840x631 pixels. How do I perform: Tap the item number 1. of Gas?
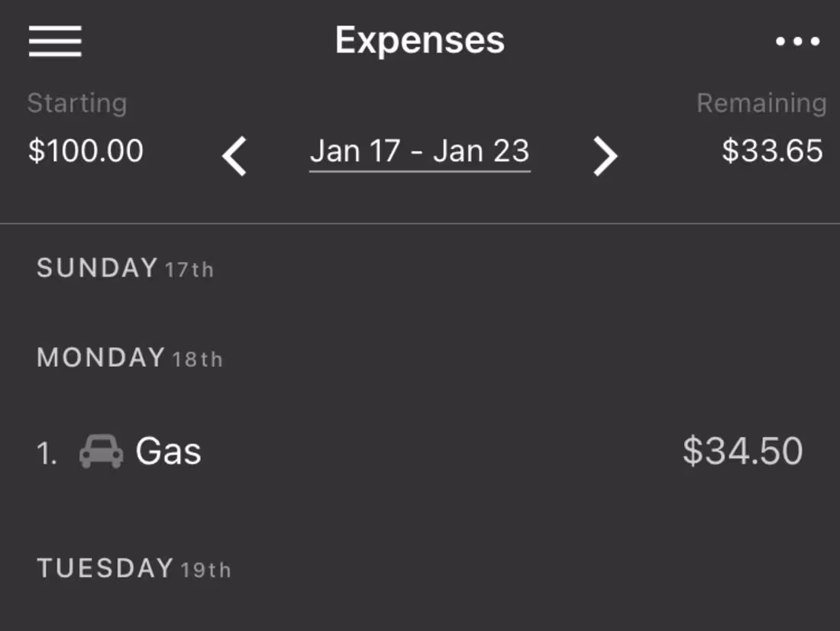[47, 454]
